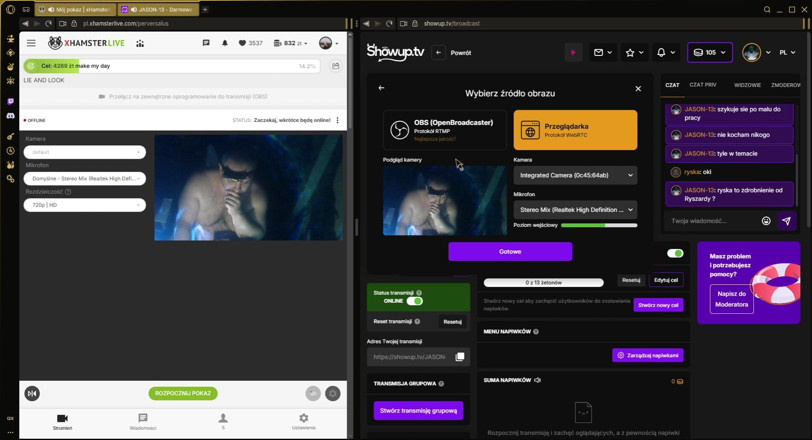Image resolution: width=812 pixels, height=440 pixels.
Task: Click the grey round icon left of gear
Action: [313, 393]
